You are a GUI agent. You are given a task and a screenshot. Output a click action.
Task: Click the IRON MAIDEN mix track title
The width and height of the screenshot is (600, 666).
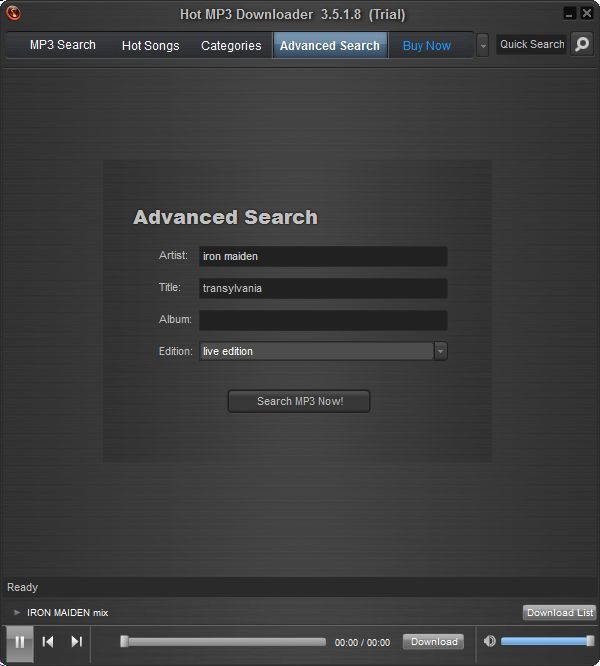click(x=68, y=612)
